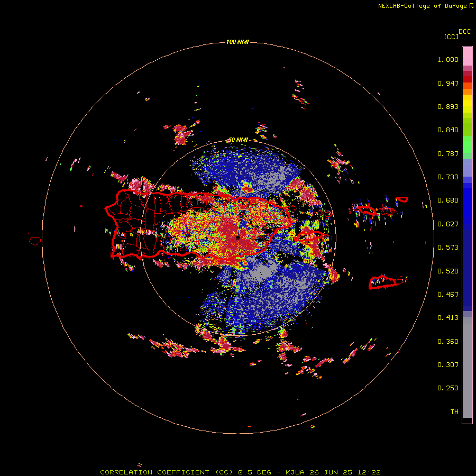Select the 0.627 colorbar value
The width and height of the screenshot is (476, 476).
point(448,224)
